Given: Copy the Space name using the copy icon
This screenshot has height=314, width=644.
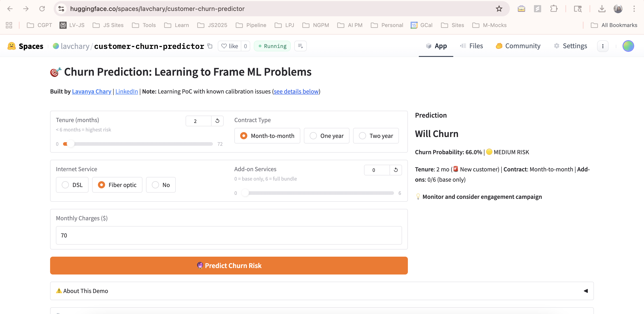Looking at the screenshot, I should pyautogui.click(x=210, y=46).
